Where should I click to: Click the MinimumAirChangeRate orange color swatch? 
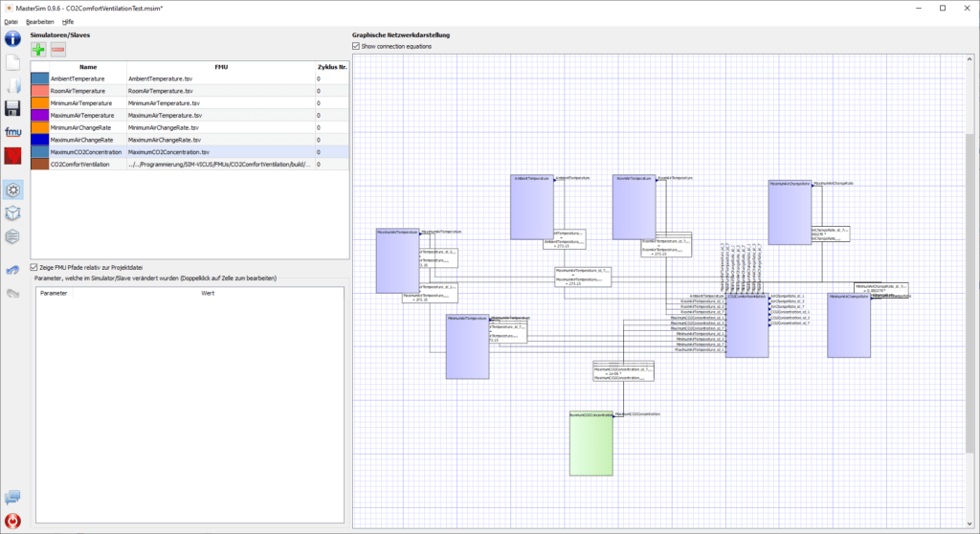40,127
